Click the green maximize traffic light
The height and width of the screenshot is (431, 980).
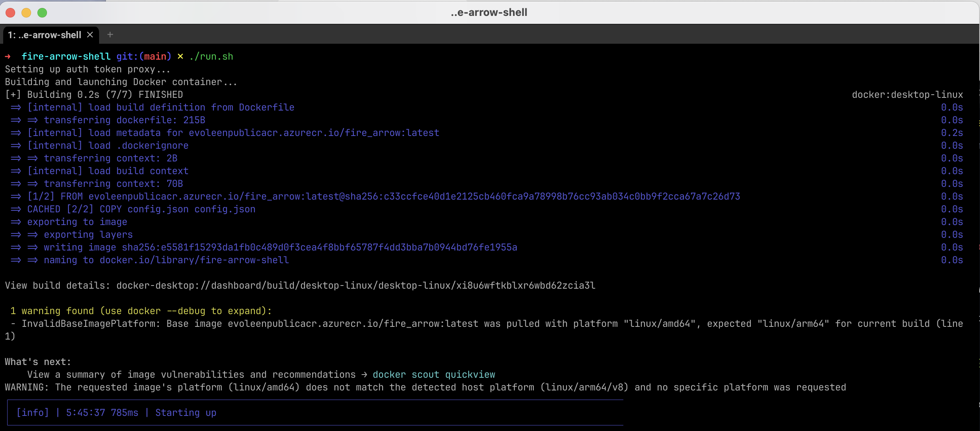[x=42, y=12]
